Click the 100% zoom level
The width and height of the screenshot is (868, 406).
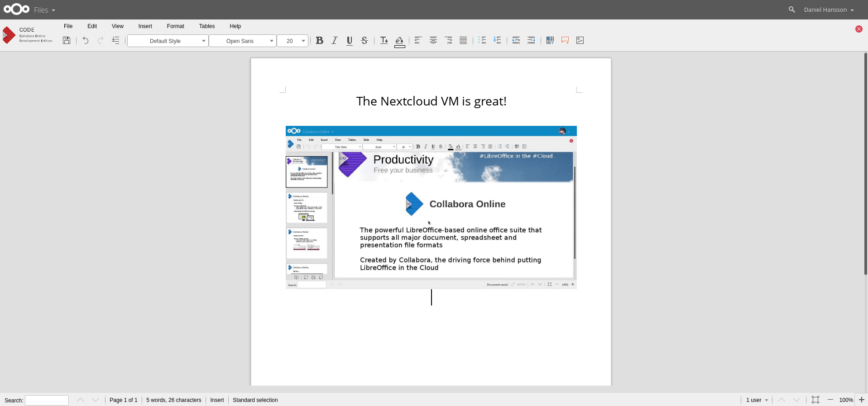click(x=846, y=400)
